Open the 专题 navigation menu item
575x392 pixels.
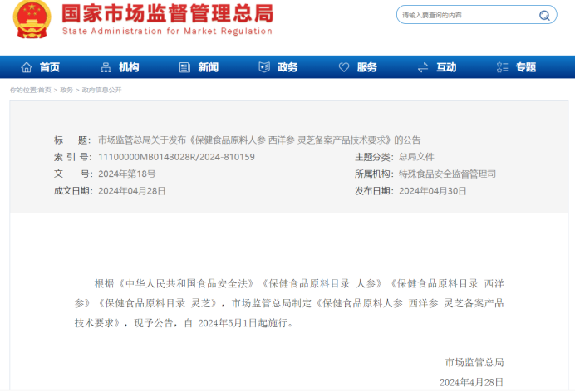[525, 67]
